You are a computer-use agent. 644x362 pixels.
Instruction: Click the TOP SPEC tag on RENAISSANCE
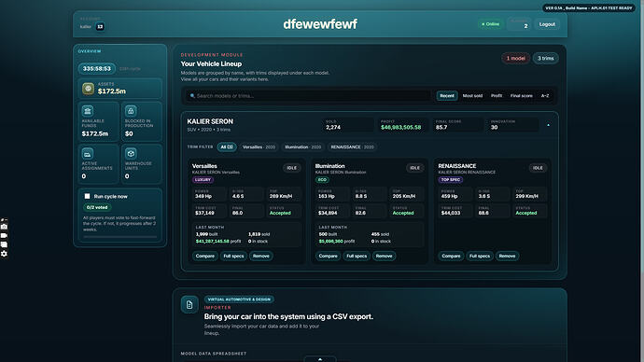pyautogui.click(x=451, y=179)
